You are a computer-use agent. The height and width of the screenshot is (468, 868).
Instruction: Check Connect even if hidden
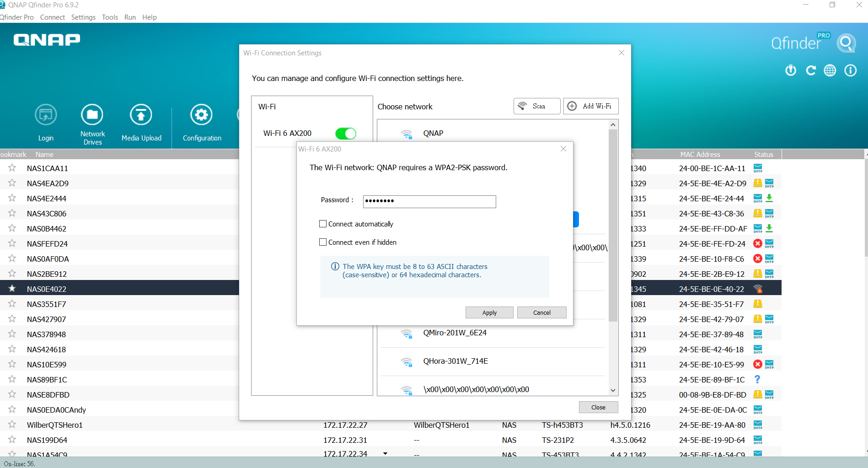pos(323,242)
